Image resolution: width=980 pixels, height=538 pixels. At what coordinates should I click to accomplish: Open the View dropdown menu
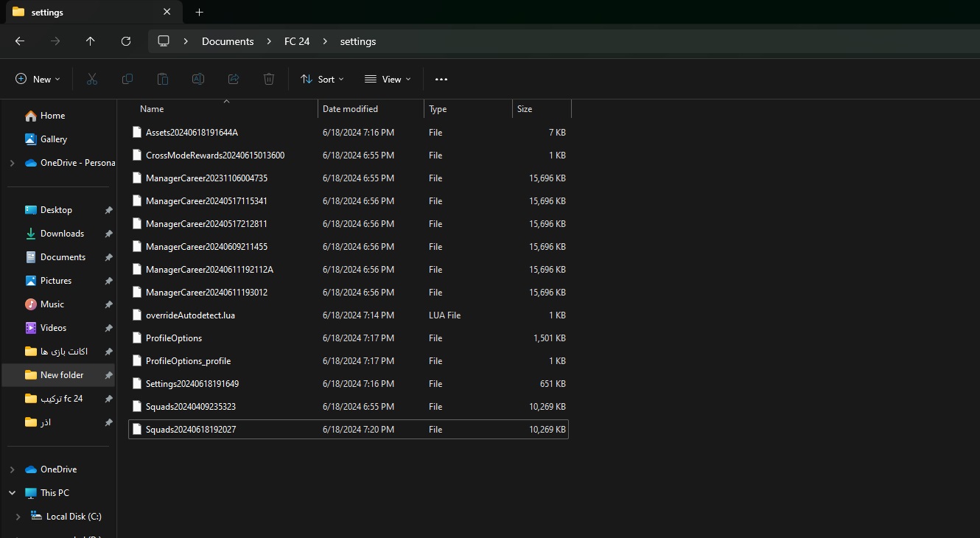[388, 79]
